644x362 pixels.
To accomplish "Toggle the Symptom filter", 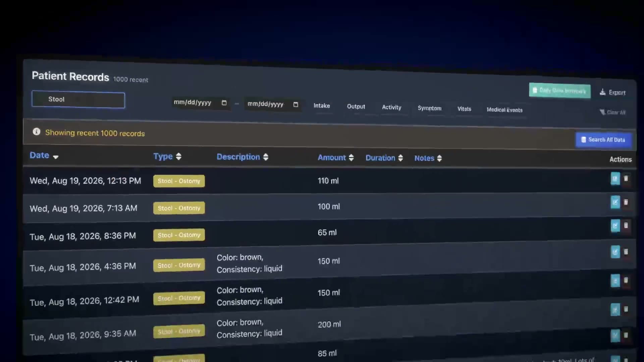I will click(x=429, y=108).
